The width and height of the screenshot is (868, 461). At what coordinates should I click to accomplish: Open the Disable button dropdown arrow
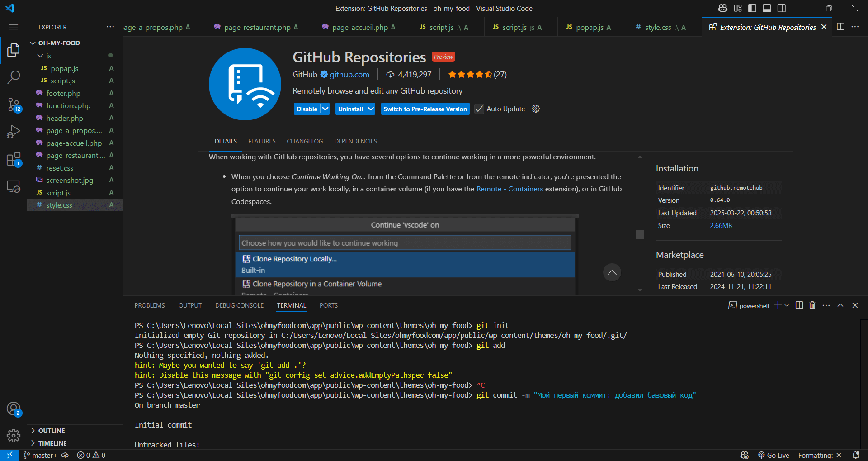[325, 109]
